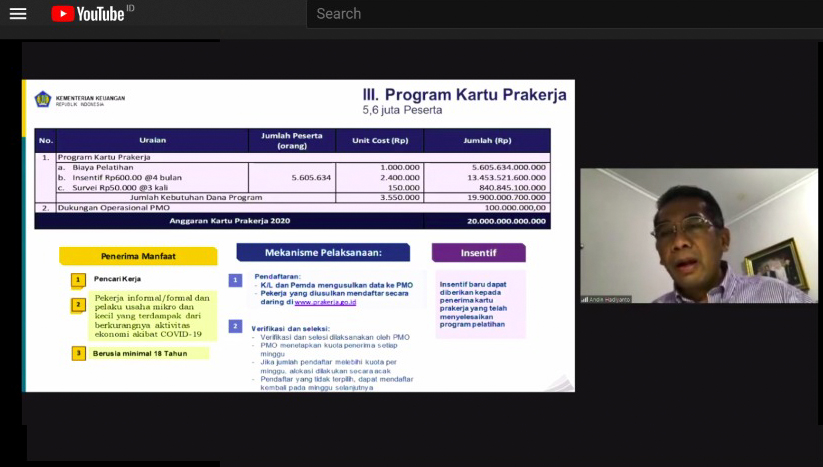Image resolution: width=823 pixels, height=467 pixels.
Task: Click the total unit cost 3.550.000
Action: (x=400, y=197)
